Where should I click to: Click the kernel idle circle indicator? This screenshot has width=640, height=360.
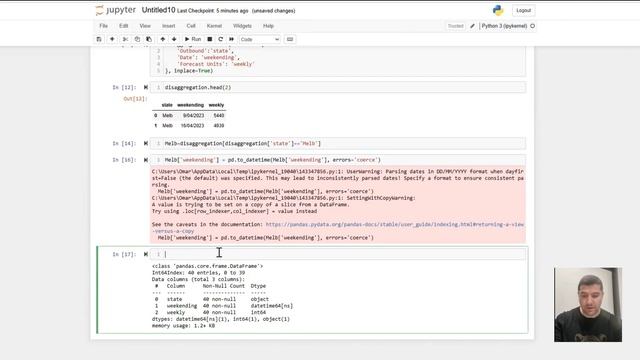click(532, 26)
